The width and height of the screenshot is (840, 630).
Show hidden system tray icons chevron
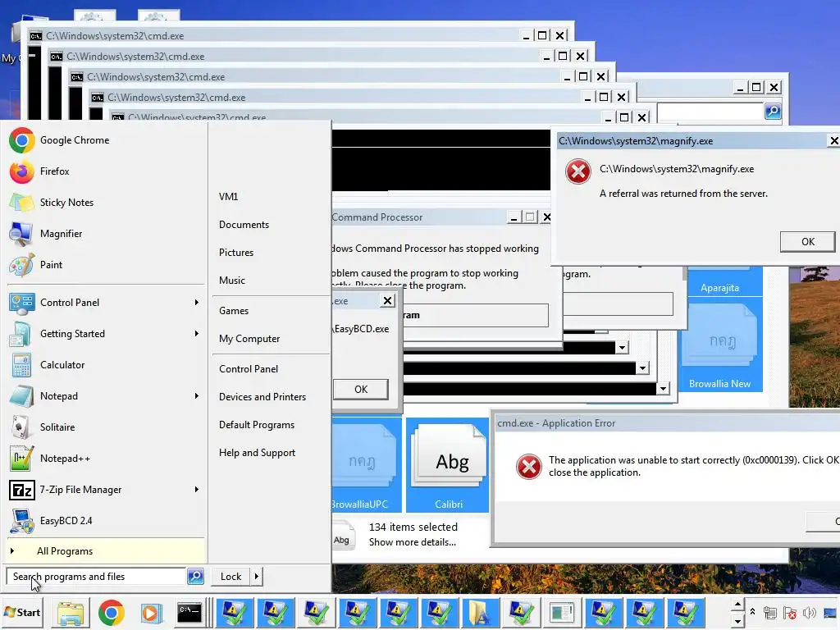click(x=752, y=612)
